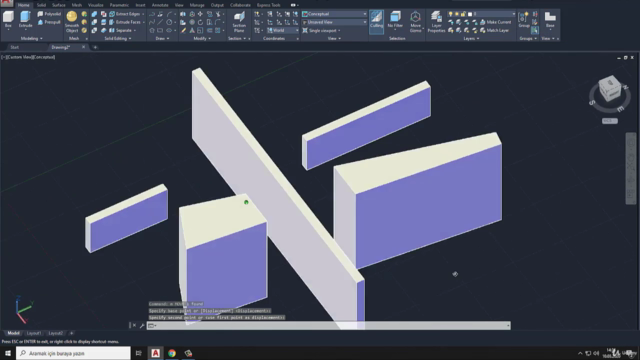Image resolution: width=640 pixels, height=360 pixels.
Task: Close the command line window
Action: (x=134, y=325)
